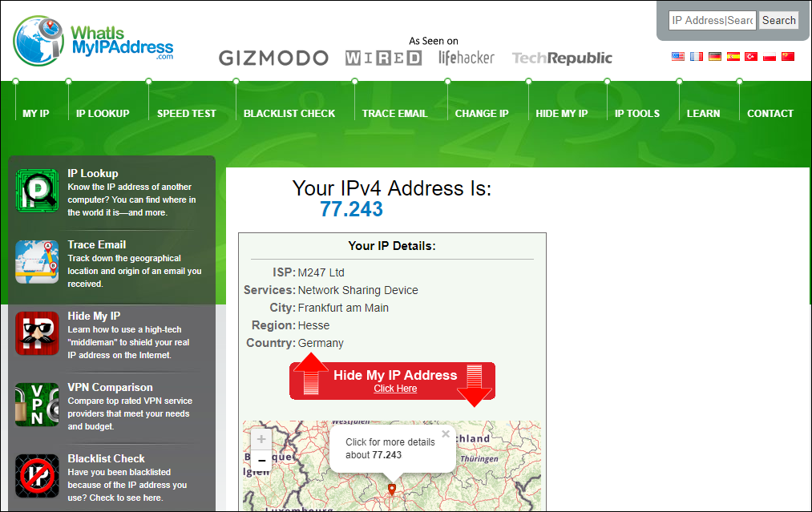Click the Frankfurt am Main city value
812x512 pixels.
click(x=343, y=308)
